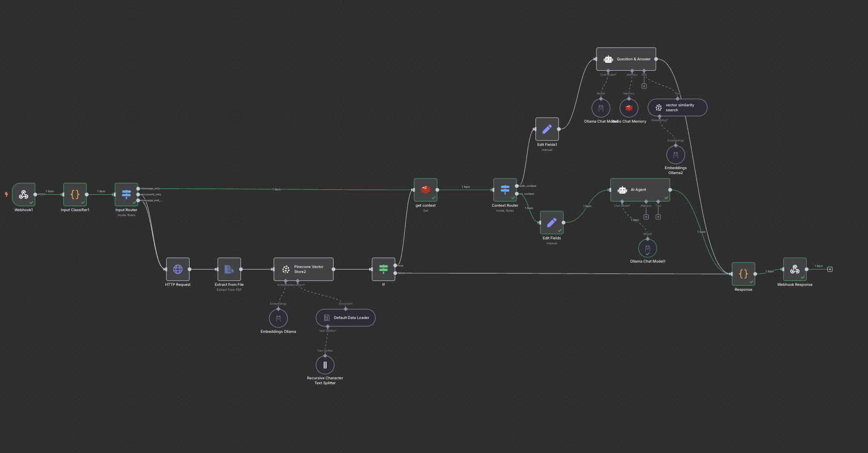The height and width of the screenshot is (453, 868).
Task: Select the Pinecone Vector Store2 node
Action: 303,269
